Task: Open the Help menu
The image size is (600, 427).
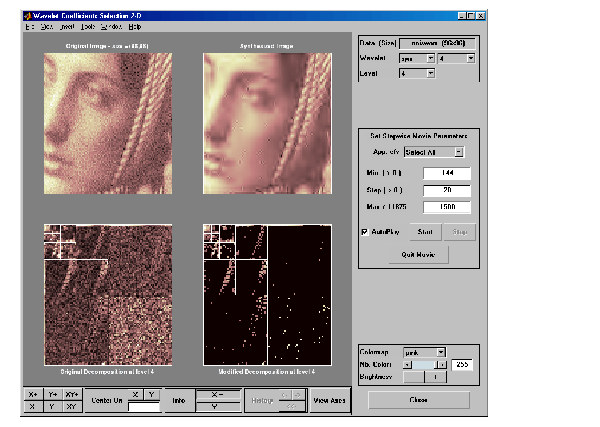Action: tap(135, 27)
